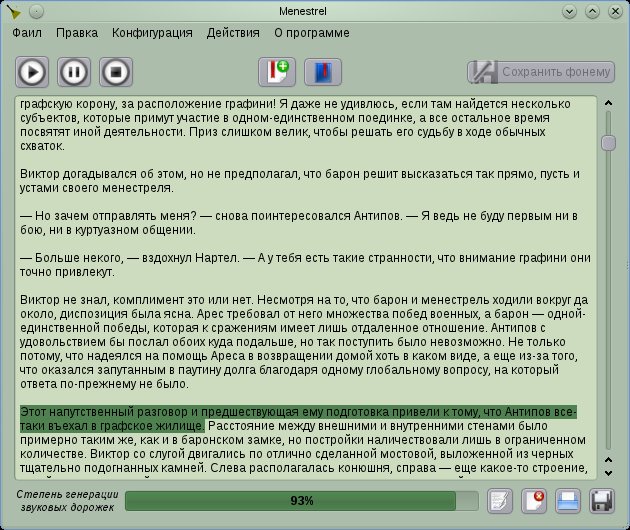
Task: Open the Правка menu
Action: pos(77,33)
